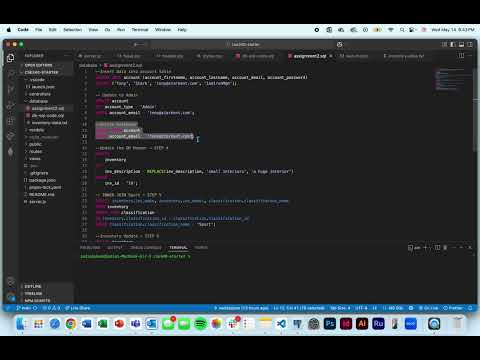Viewport: 480px width, 360px height.
Task: Click the editor minimap
Action: [453, 80]
